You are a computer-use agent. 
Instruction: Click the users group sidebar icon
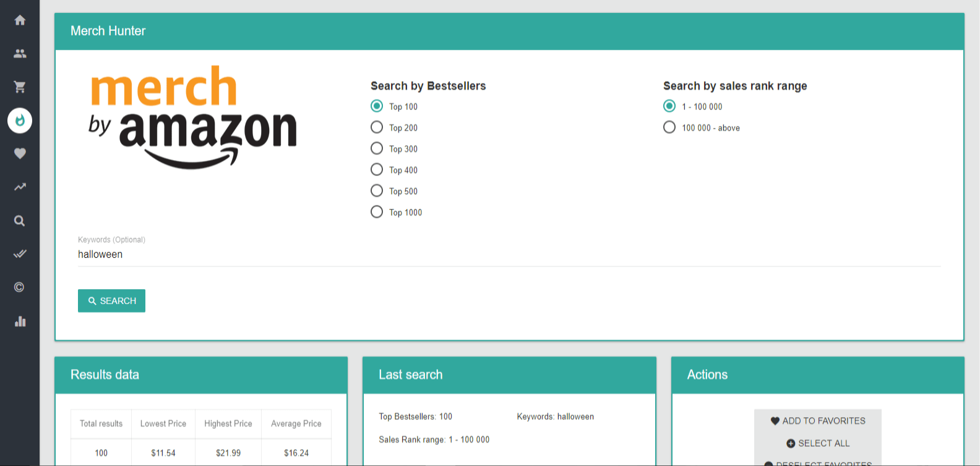[x=20, y=54]
